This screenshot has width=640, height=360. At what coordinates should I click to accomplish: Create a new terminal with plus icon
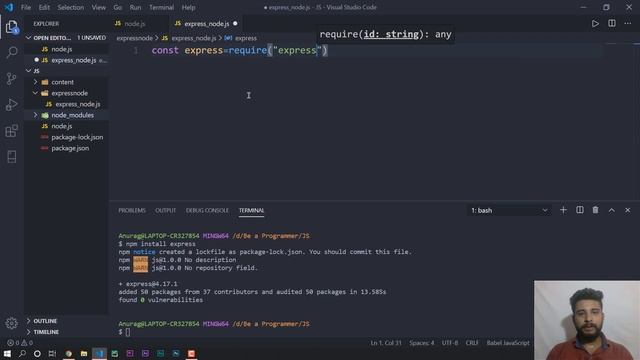pyautogui.click(x=563, y=210)
